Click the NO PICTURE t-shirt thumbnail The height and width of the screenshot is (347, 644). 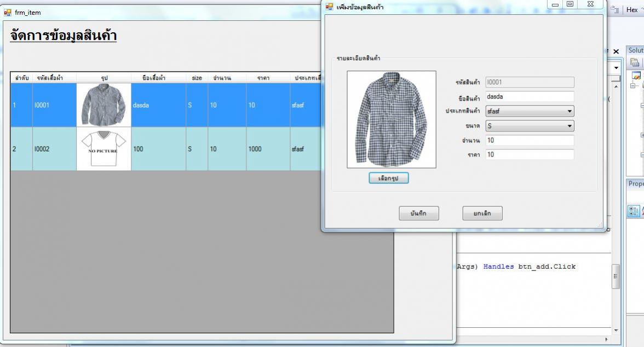coord(104,149)
